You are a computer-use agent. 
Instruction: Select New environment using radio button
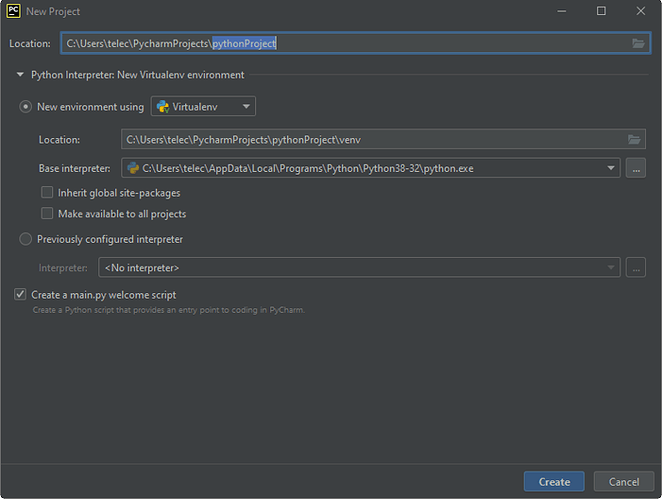(25, 107)
